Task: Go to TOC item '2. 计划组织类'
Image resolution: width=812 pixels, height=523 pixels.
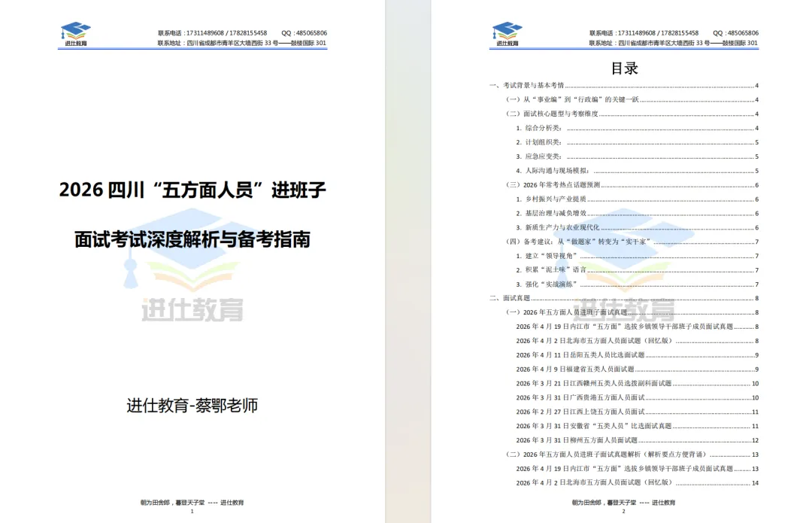Action: pyautogui.click(x=637, y=142)
